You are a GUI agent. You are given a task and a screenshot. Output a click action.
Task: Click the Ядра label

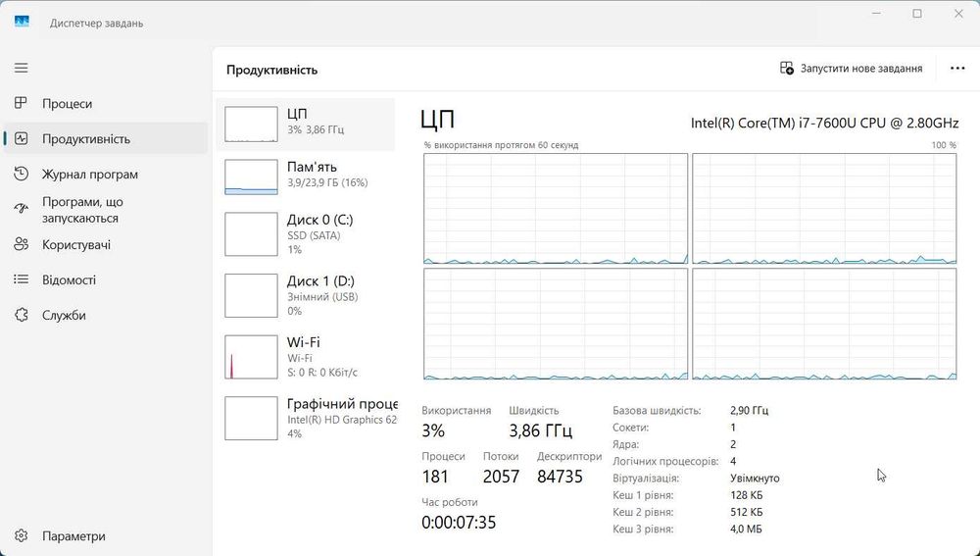pos(625,444)
